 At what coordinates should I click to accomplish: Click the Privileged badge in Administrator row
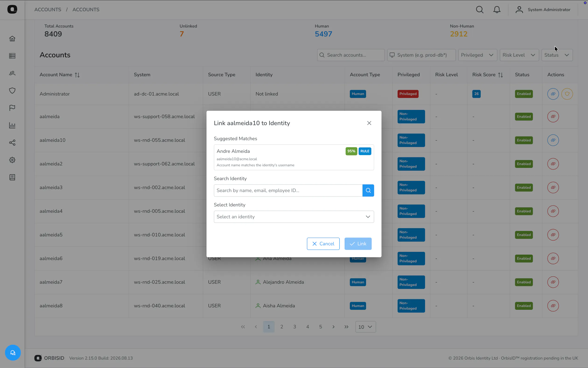[x=408, y=94]
